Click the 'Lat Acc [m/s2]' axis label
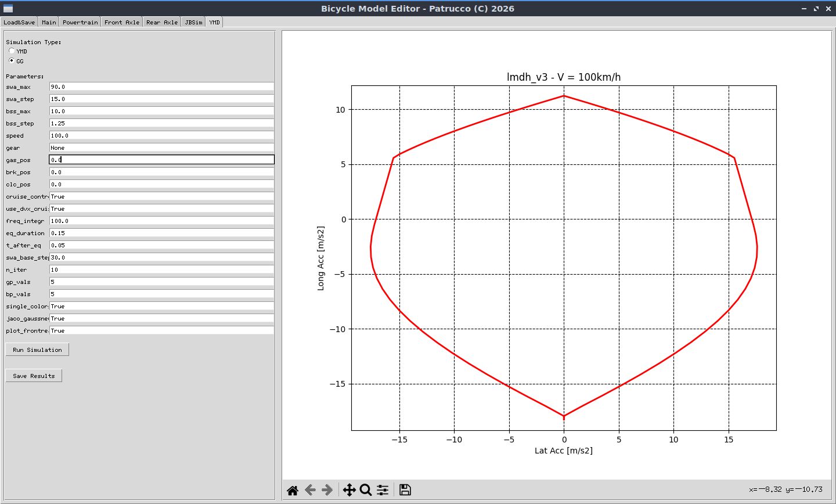This screenshot has height=504, width=836. (564, 451)
